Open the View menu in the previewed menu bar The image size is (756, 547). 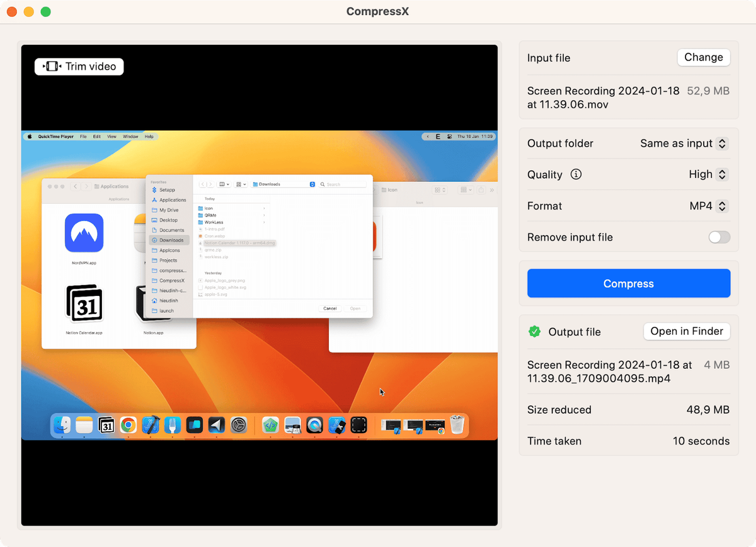(x=112, y=137)
